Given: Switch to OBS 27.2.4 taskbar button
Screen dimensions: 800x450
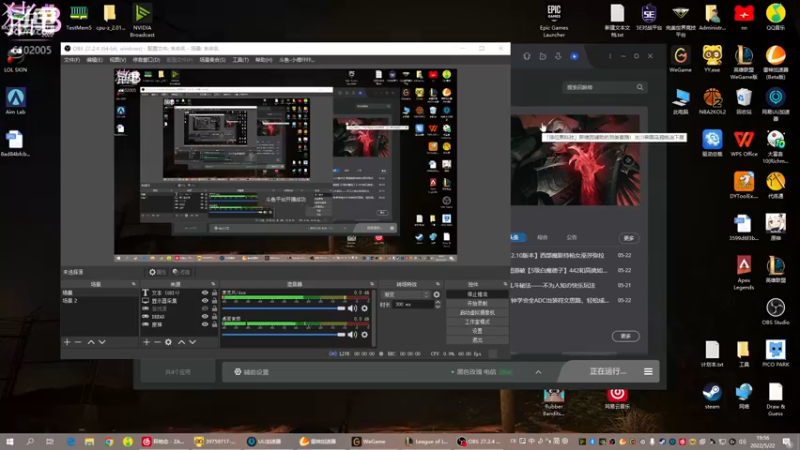Looking at the screenshot, I should [x=478, y=441].
